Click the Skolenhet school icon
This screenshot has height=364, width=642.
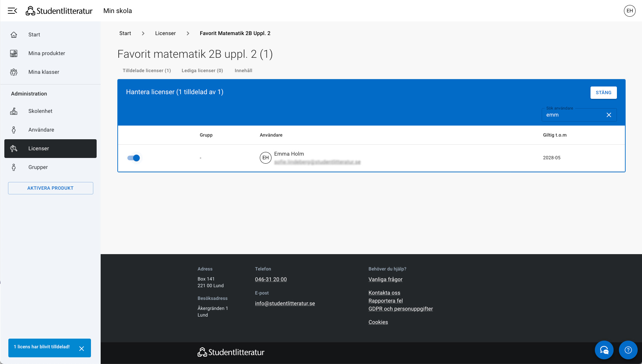click(14, 111)
